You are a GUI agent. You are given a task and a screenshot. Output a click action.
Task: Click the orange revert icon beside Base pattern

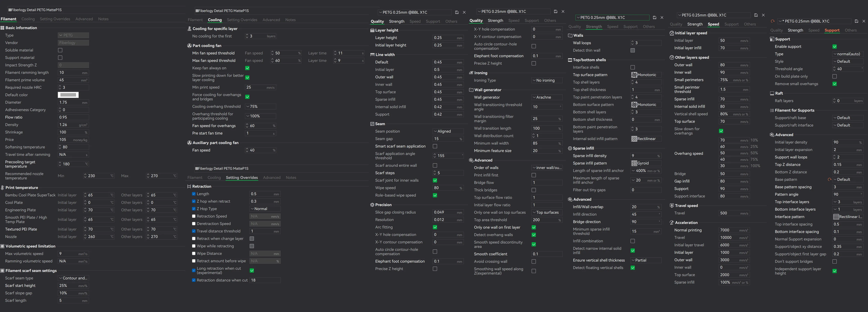pyautogui.click(x=829, y=179)
